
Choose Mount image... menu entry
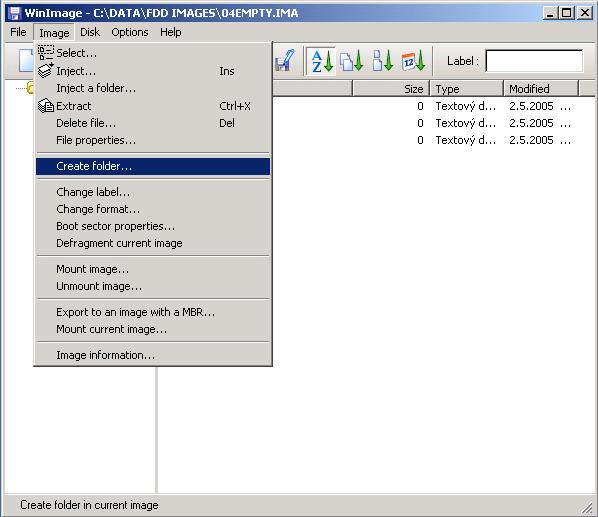tap(153, 270)
